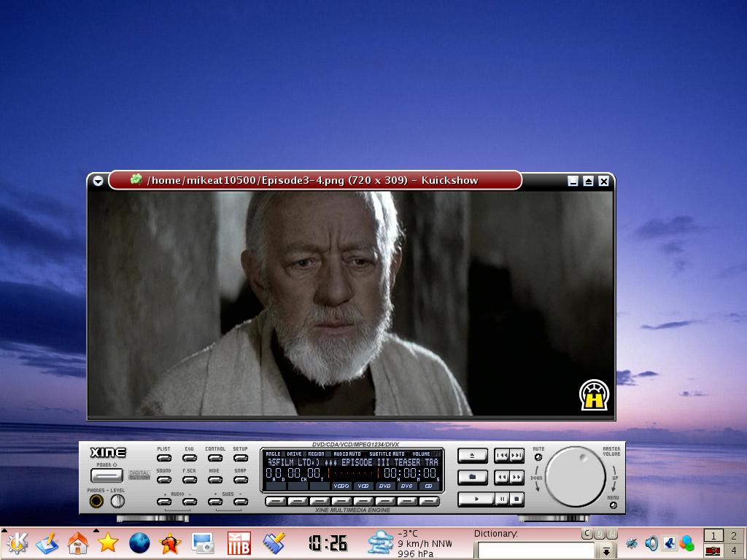The height and width of the screenshot is (560, 747).
Task: Skip to previous track in xine
Action: coord(502,456)
